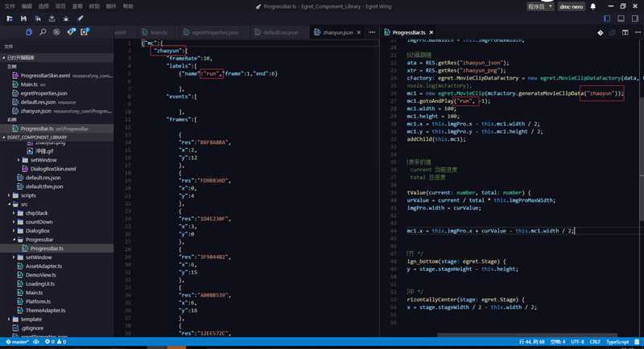Open the 编辑 menu
Viewport: 644px width, 349px height.
click(27, 6)
